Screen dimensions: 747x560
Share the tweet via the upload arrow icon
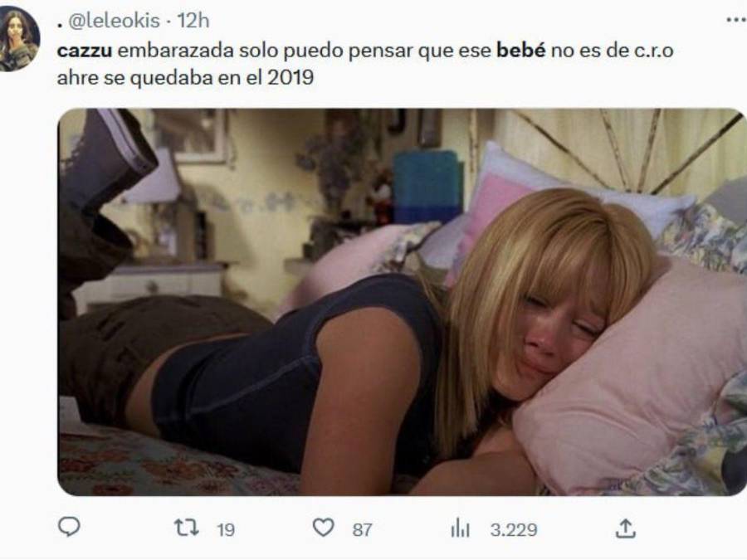pyautogui.click(x=626, y=528)
